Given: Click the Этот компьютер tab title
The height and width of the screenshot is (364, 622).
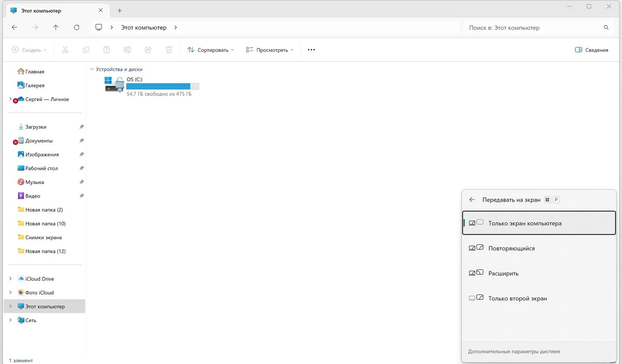Looking at the screenshot, I should click(41, 10).
